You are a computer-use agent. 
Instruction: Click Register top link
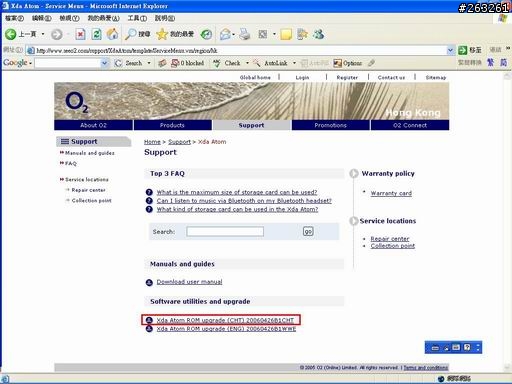coord(347,77)
